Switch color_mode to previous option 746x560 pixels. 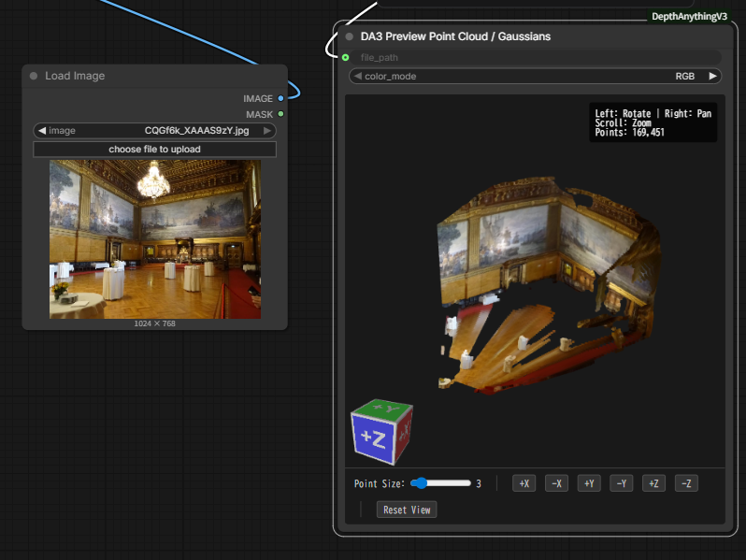[x=357, y=76]
